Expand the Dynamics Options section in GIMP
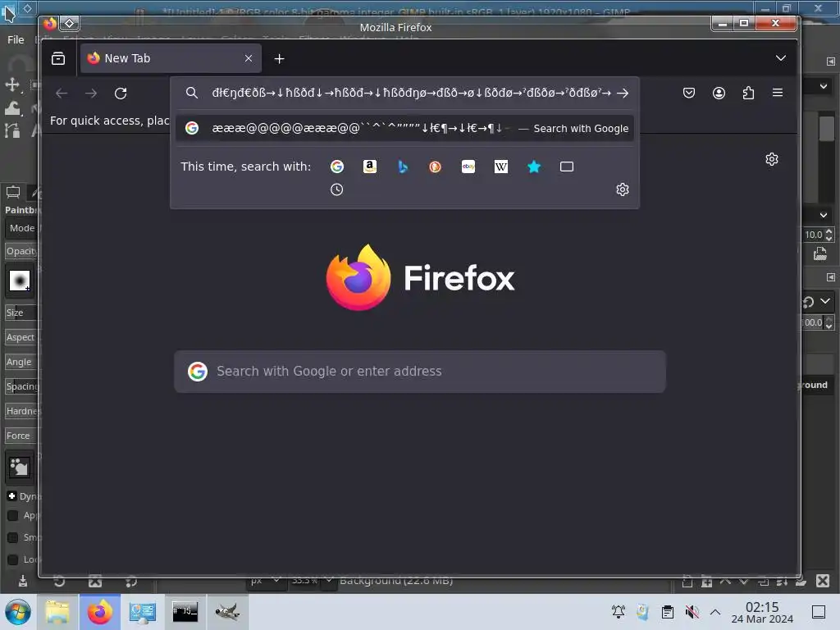The width and height of the screenshot is (840, 630). tap(11, 496)
